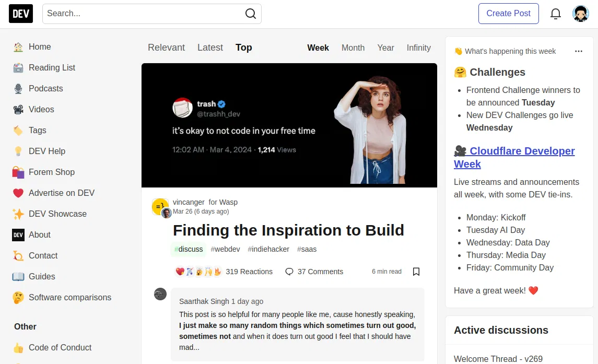Open Reading List in the sidebar
The image size is (598, 364).
(52, 68)
